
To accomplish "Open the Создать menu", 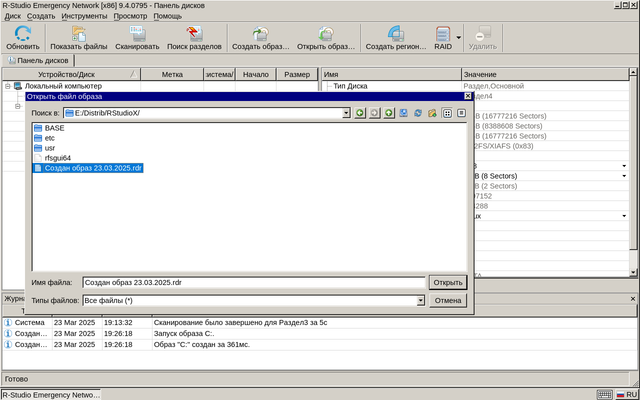I will pos(41,16).
